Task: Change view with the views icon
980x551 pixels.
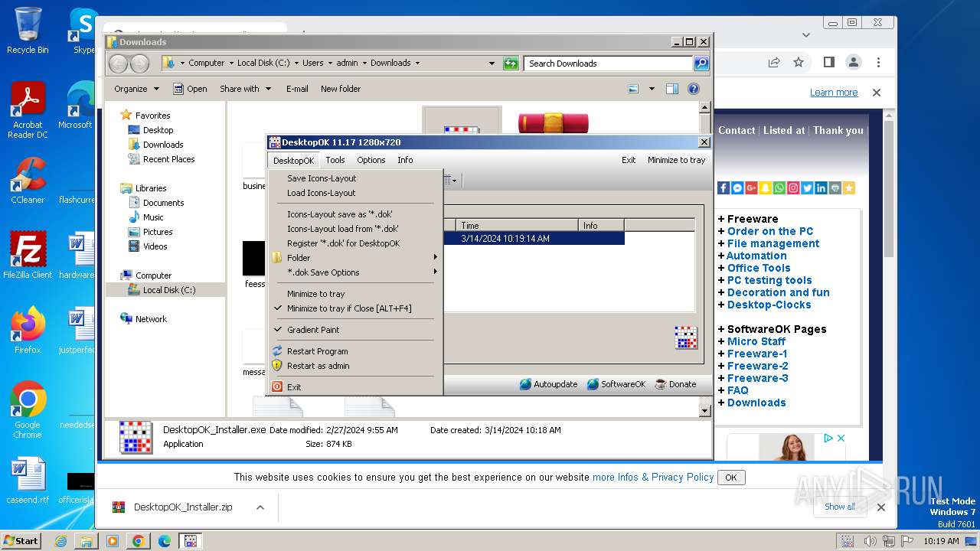Action: point(633,89)
